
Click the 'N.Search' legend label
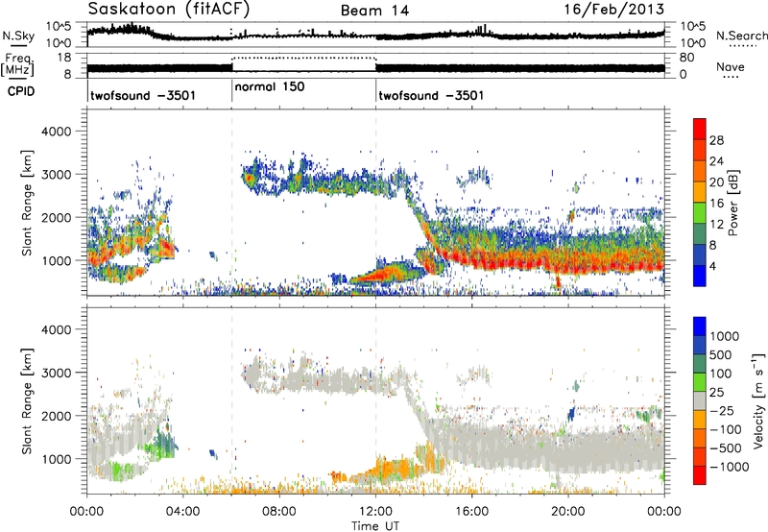click(x=741, y=36)
